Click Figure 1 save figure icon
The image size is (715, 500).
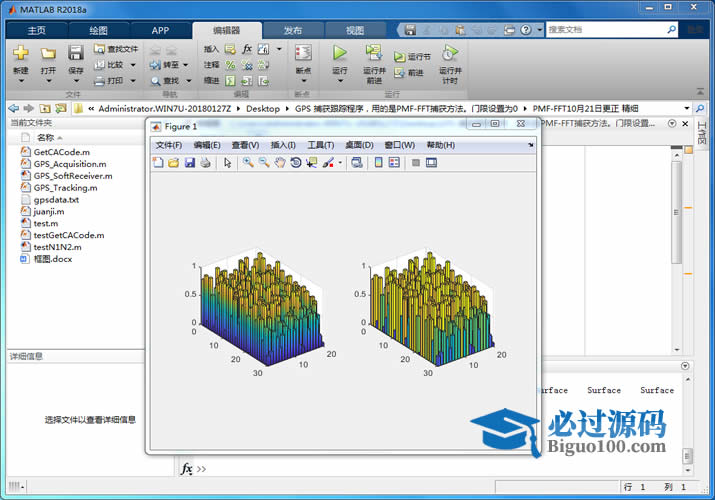190,162
